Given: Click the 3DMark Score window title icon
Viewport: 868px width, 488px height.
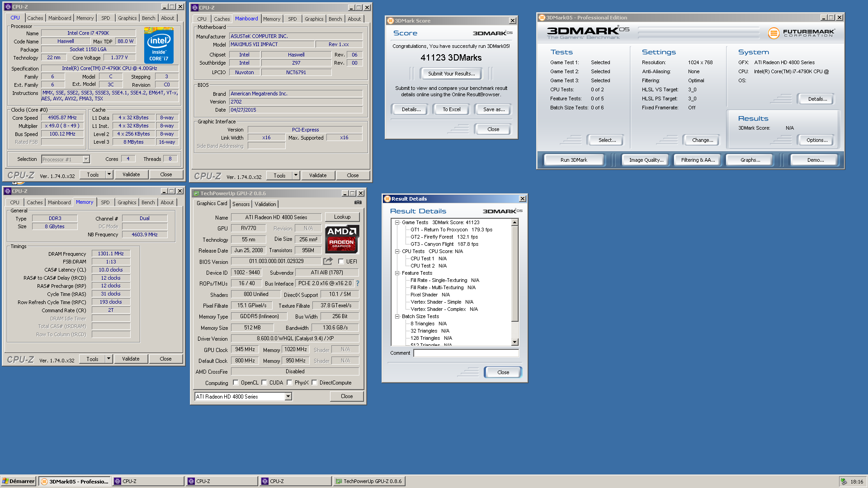Looking at the screenshot, I should click(391, 21).
